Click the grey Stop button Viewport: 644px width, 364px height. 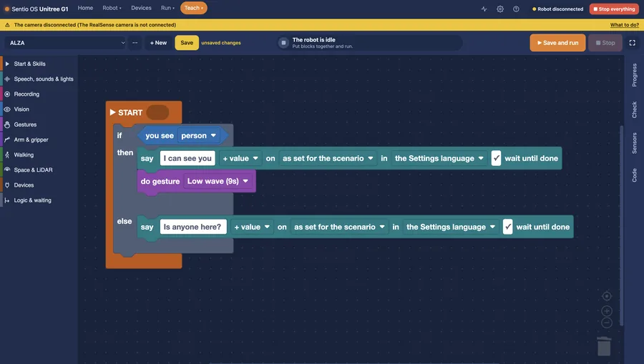pos(605,43)
